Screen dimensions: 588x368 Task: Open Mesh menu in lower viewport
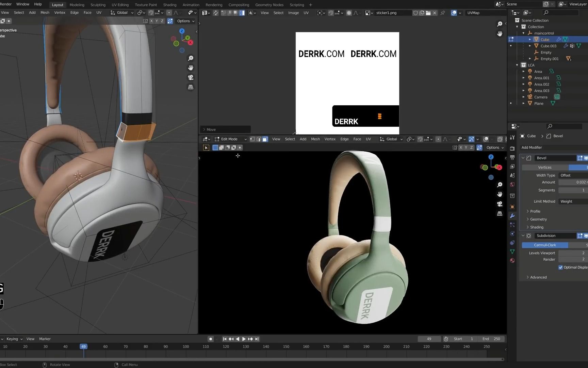point(315,139)
